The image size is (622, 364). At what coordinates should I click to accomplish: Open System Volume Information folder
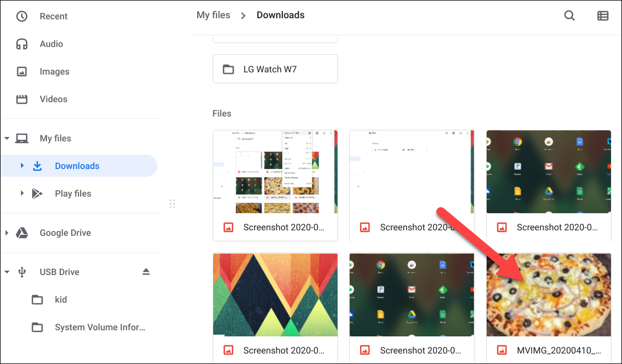[x=99, y=327]
